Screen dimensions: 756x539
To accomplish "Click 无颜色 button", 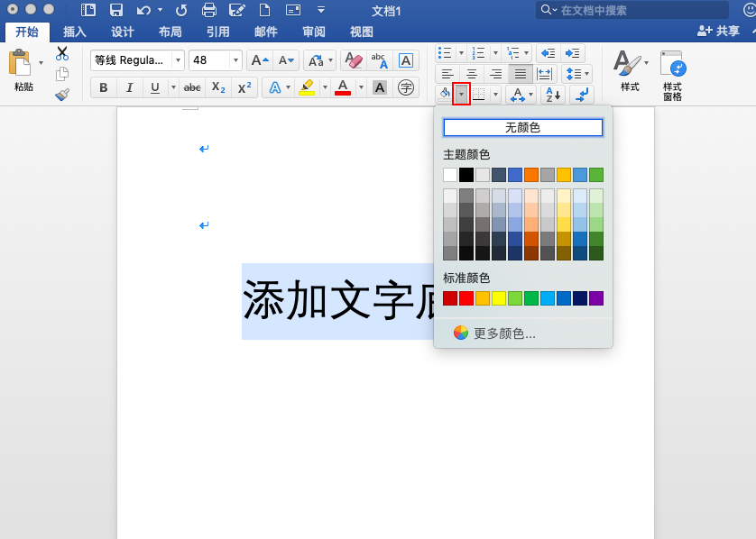I will (x=523, y=128).
